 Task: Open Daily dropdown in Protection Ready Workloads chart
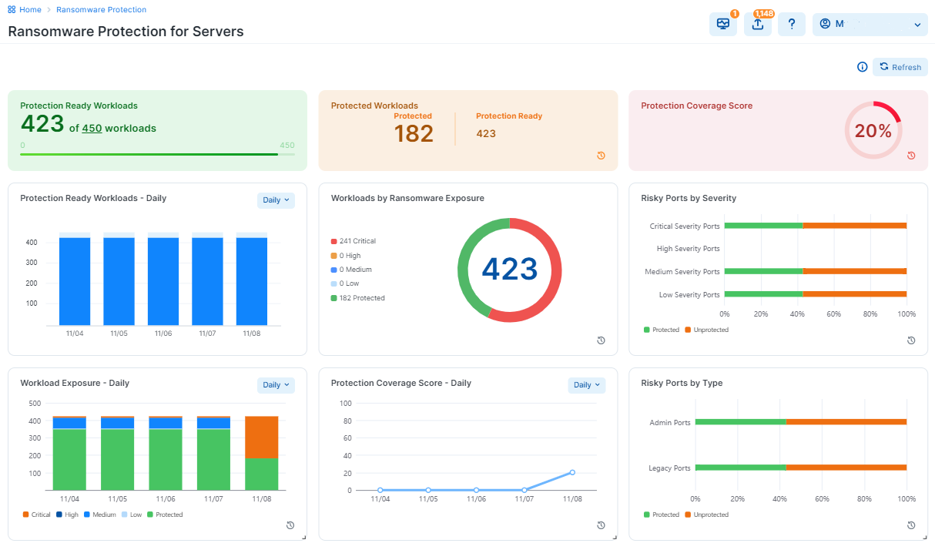coord(276,200)
